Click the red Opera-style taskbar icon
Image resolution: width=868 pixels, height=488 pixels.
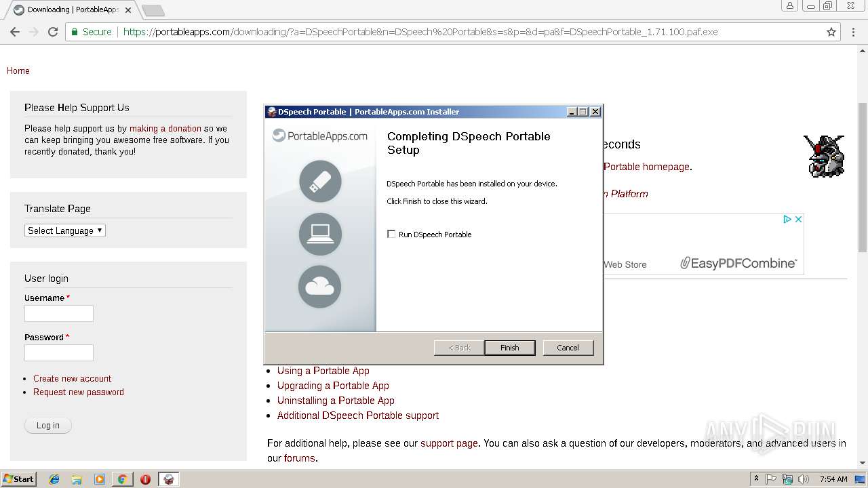point(145,479)
